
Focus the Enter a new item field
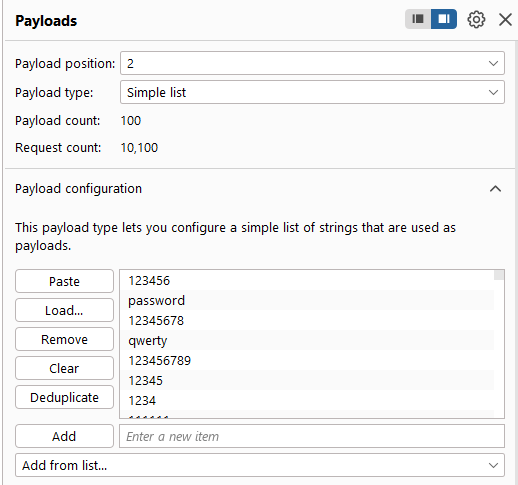tap(312, 436)
